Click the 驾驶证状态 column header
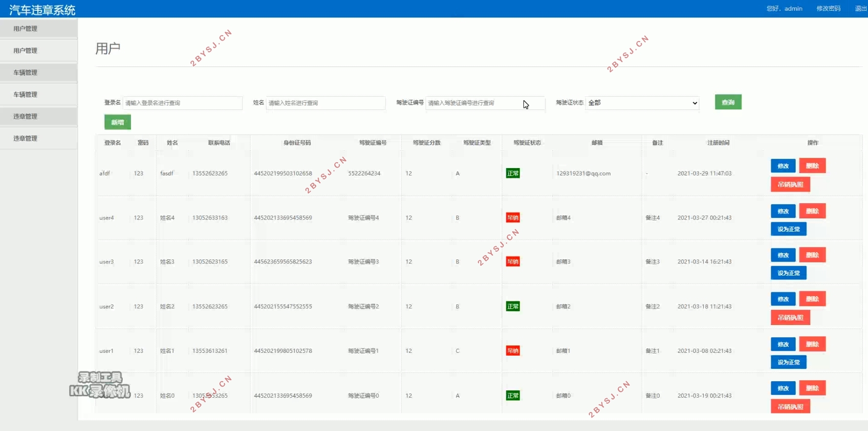Screen dimensions: 868x431 pyautogui.click(x=527, y=143)
